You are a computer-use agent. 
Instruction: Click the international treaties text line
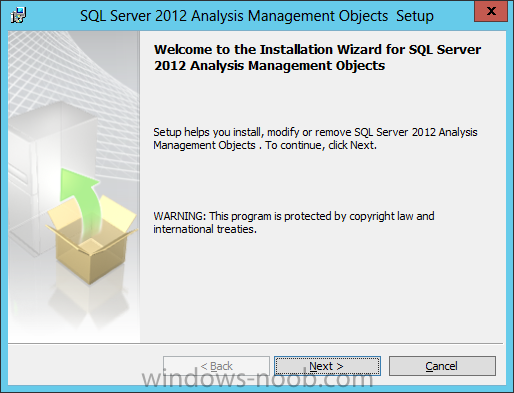point(205,229)
